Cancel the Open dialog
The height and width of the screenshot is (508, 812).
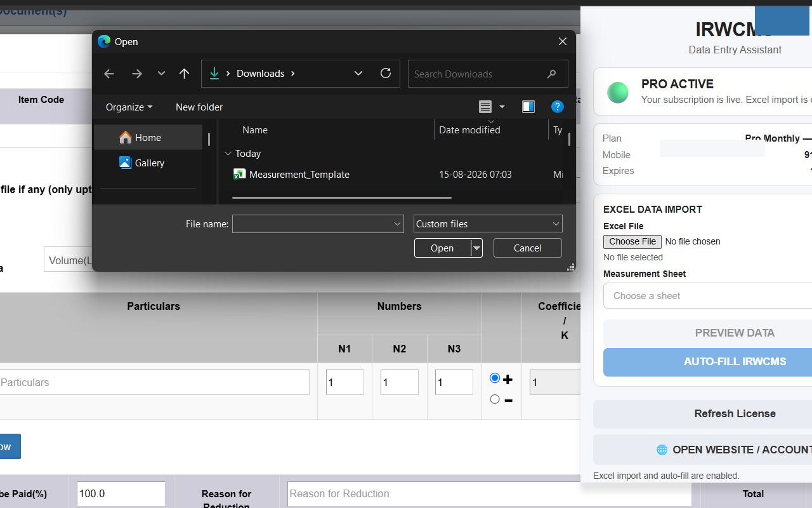pos(528,248)
